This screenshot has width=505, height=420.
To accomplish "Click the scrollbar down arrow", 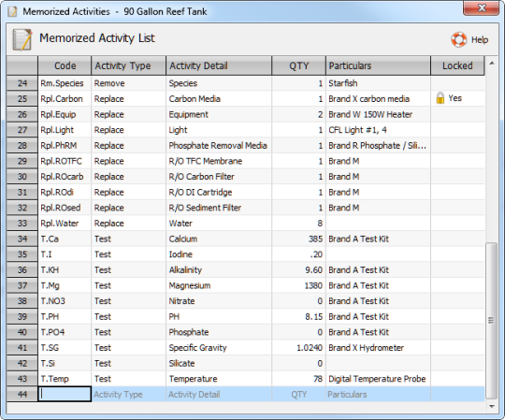I will click(x=492, y=407).
